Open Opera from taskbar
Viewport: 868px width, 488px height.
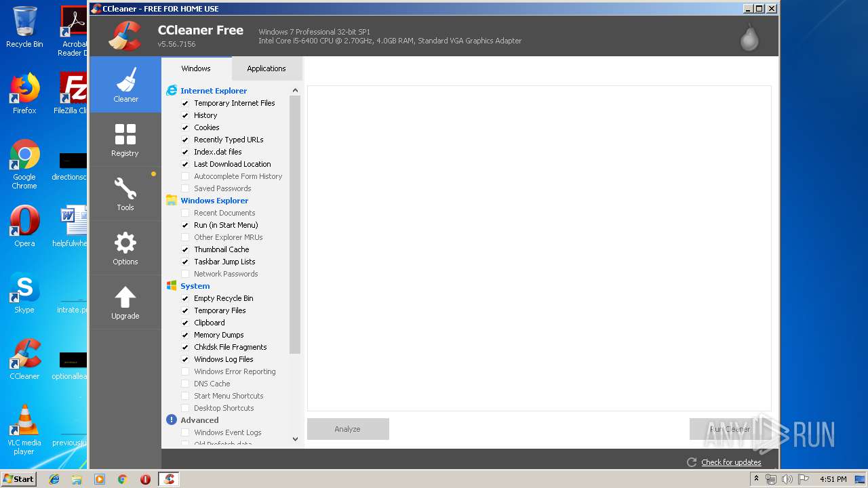(x=145, y=479)
